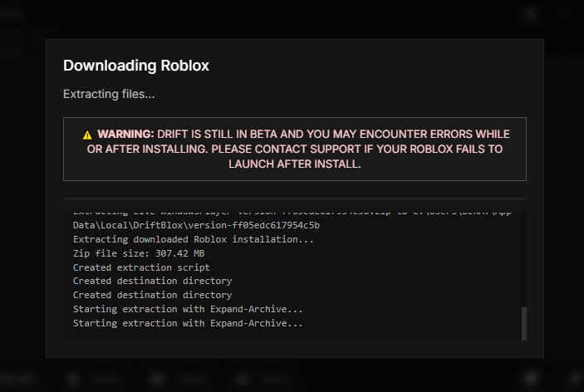584x392 pixels.
Task: Click the log scrollbar thumb
Action: pyautogui.click(x=523, y=323)
